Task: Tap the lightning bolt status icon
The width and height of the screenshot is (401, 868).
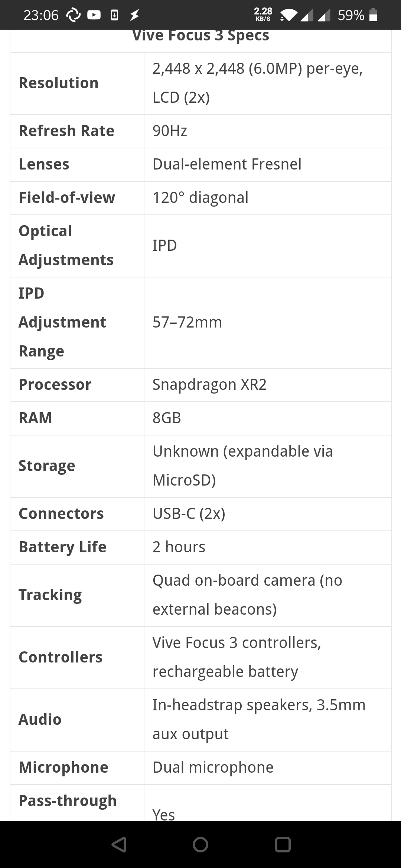Action: coord(134,15)
